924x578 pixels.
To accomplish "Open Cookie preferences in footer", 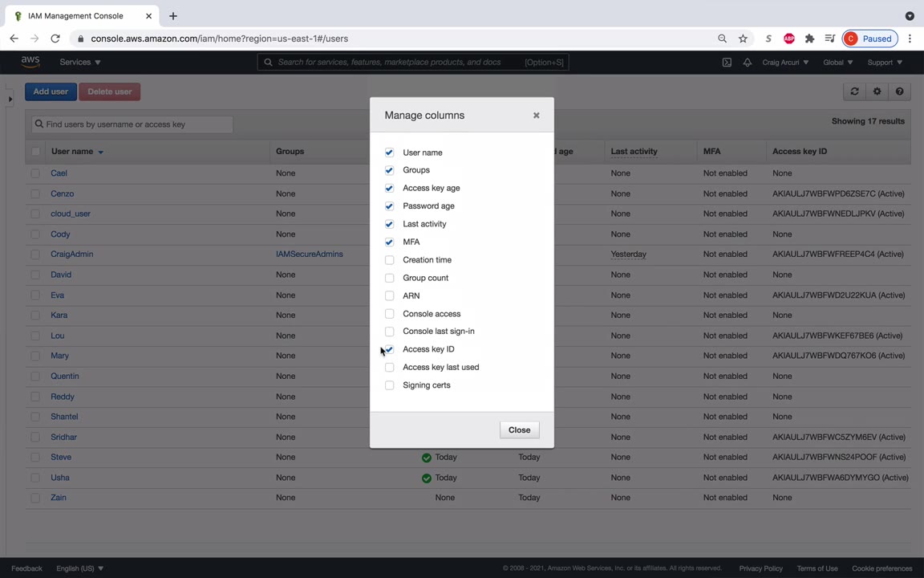I will (881, 568).
